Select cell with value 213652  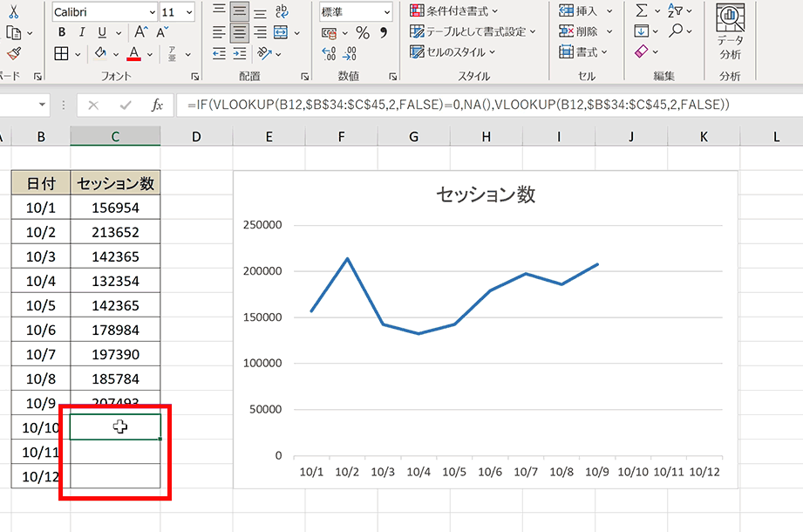(115, 232)
